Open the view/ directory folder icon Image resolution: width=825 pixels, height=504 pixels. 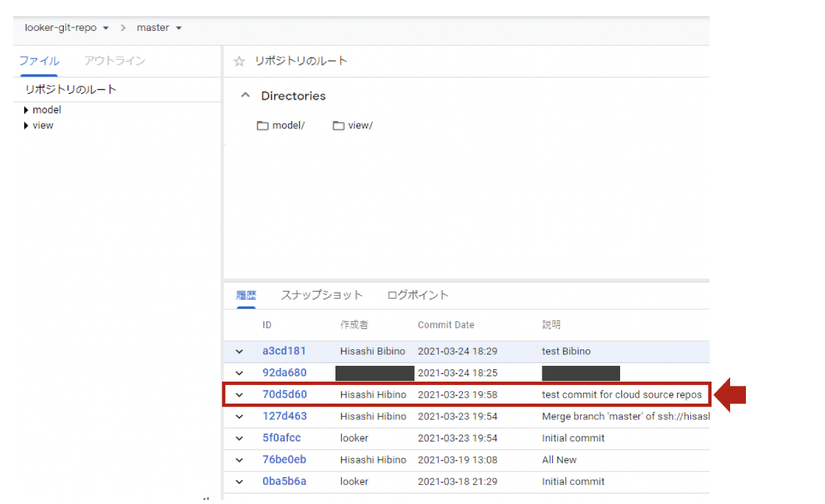(x=338, y=126)
